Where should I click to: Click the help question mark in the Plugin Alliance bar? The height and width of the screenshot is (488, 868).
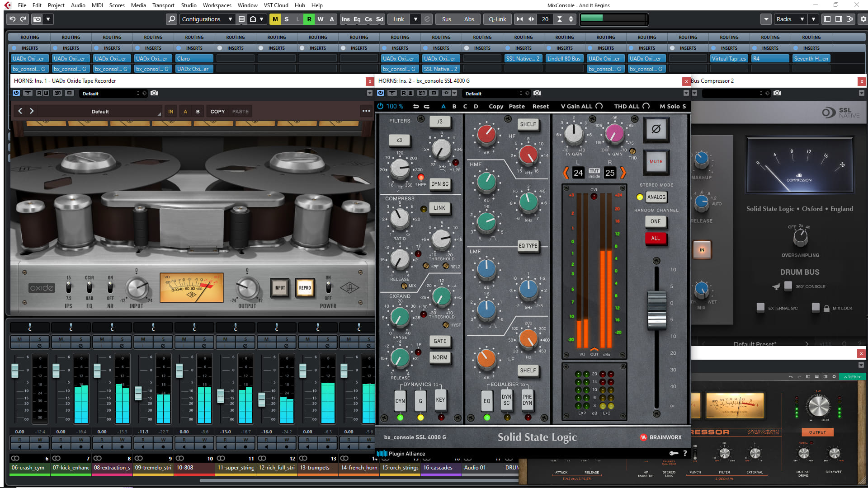pyautogui.click(x=685, y=453)
